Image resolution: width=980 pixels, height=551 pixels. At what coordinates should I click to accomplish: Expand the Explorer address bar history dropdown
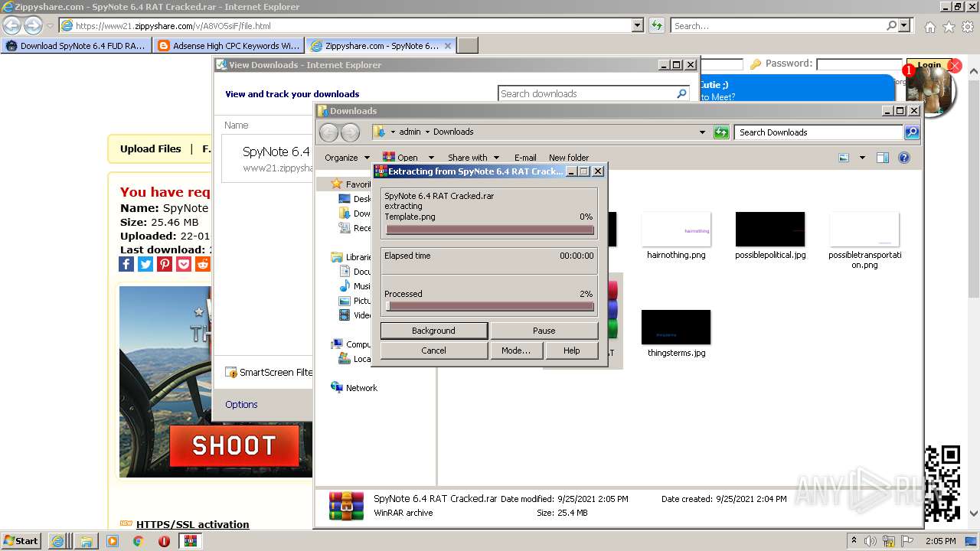[702, 132]
